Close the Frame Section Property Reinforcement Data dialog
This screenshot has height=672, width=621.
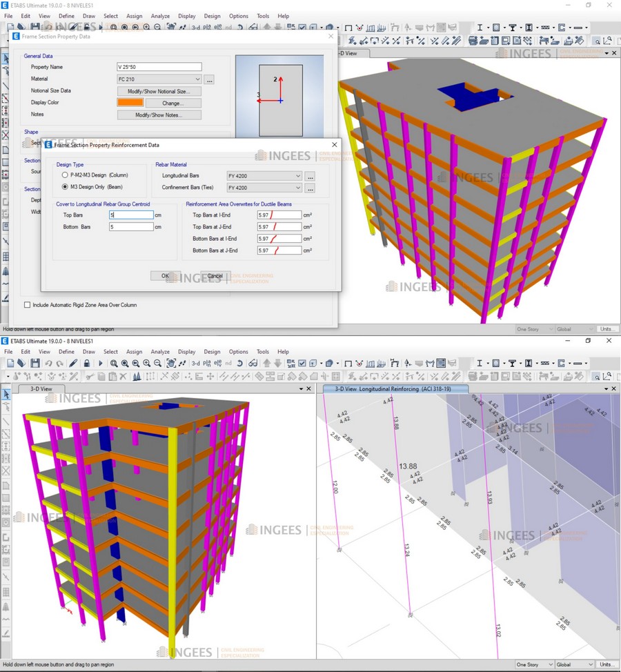click(x=334, y=144)
